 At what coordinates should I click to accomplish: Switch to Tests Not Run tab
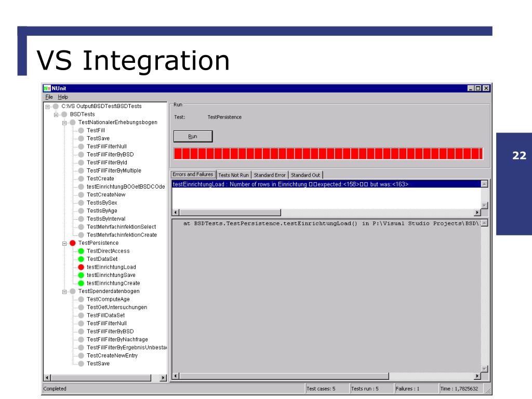coord(233,175)
